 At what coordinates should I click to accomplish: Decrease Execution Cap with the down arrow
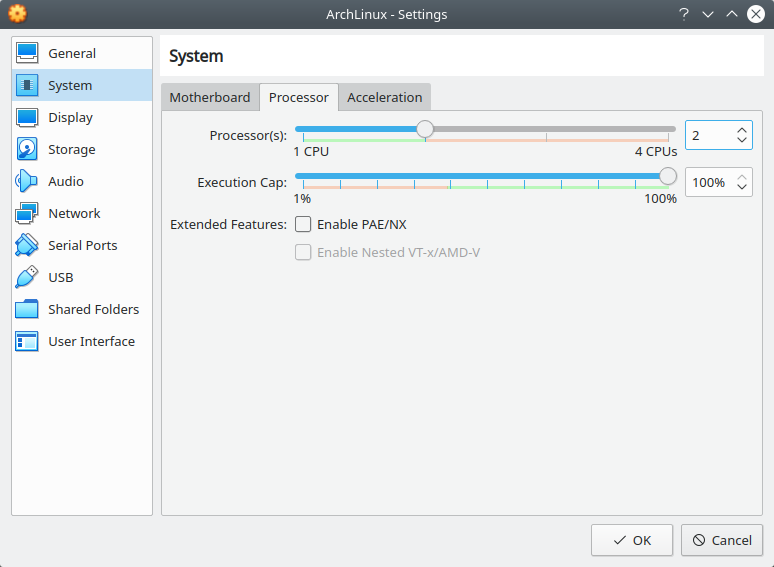(741, 187)
